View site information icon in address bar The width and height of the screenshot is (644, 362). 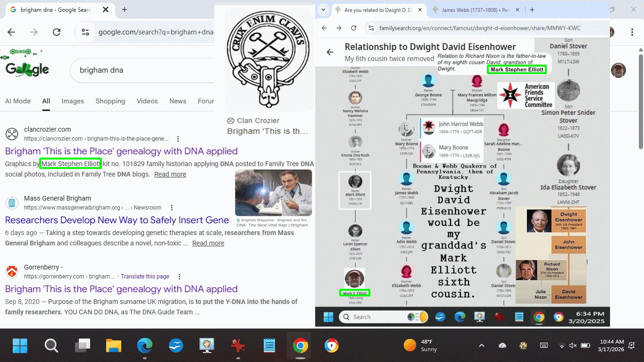click(x=85, y=32)
